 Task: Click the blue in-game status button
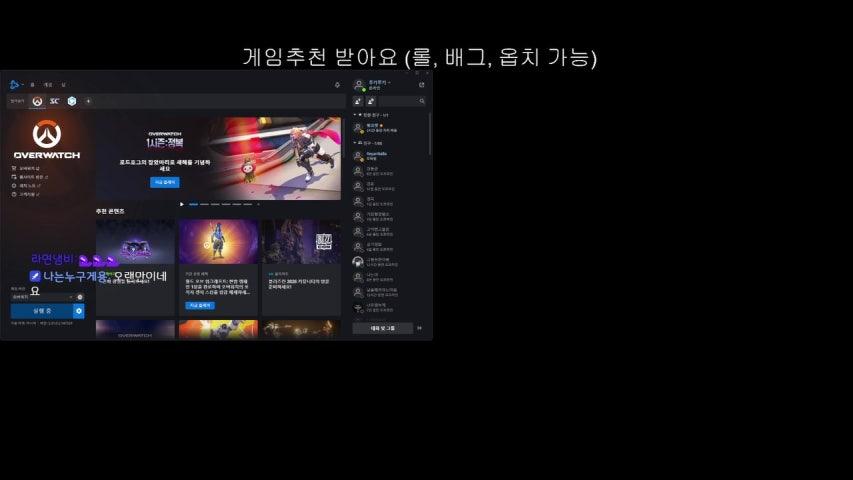point(42,311)
